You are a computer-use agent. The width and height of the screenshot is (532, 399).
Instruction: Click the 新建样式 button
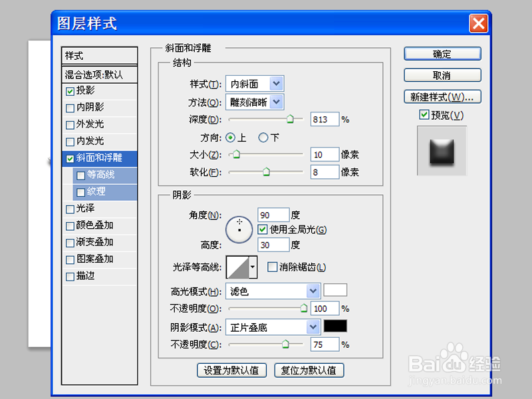tap(442, 97)
